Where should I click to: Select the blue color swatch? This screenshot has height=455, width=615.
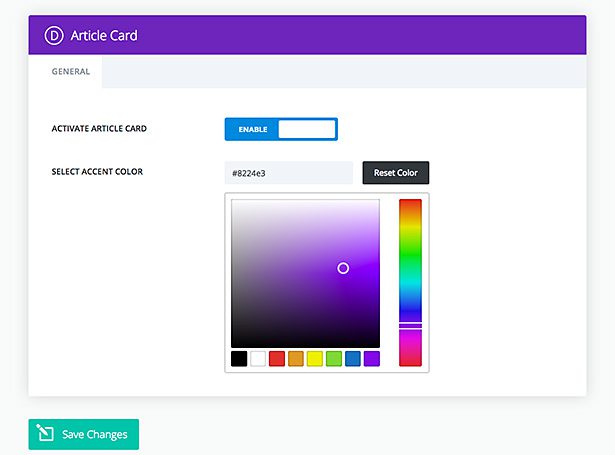pyautogui.click(x=353, y=358)
